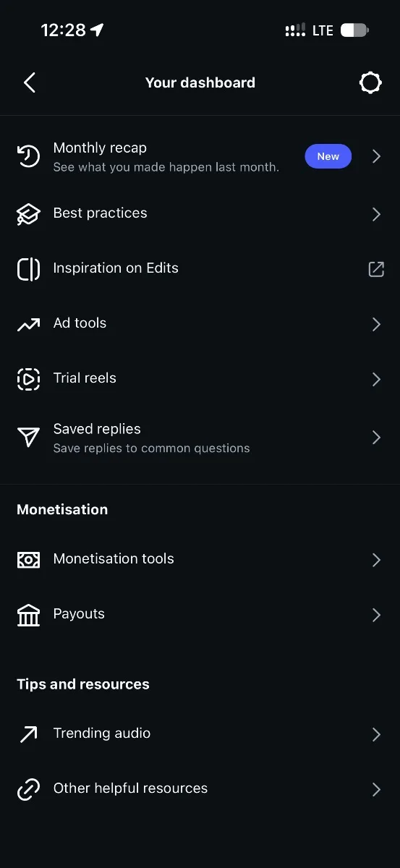Image resolution: width=400 pixels, height=868 pixels.
Task: Tap the Saved replies paper plane icon
Action: [28, 437]
